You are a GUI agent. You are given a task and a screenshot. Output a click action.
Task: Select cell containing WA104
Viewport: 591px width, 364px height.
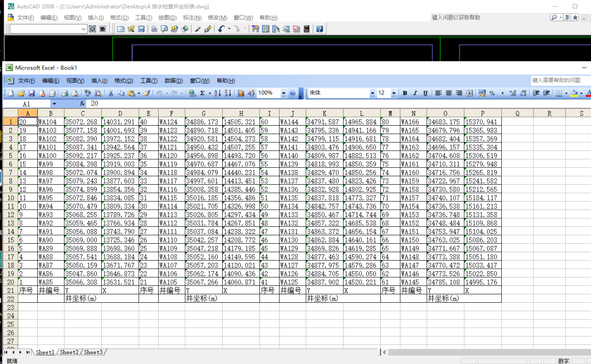(x=50, y=122)
